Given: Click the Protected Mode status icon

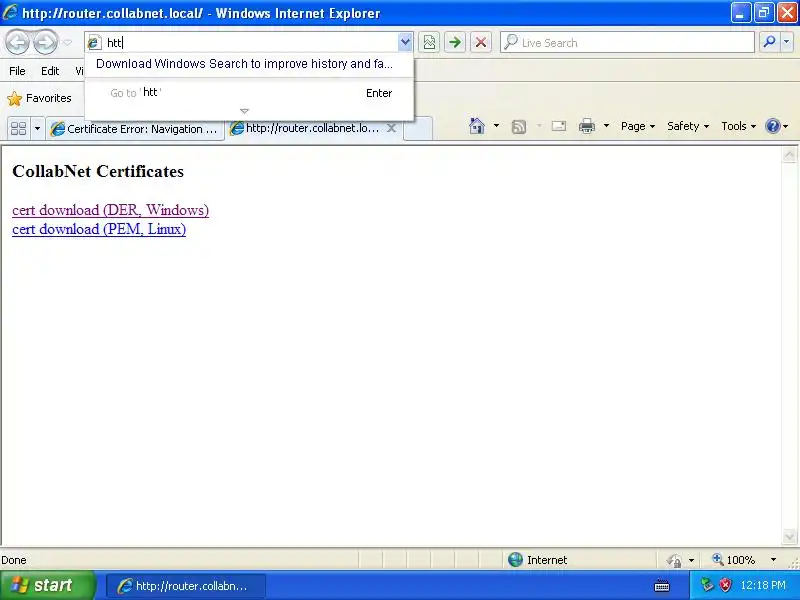Looking at the screenshot, I should (x=673, y=560).
